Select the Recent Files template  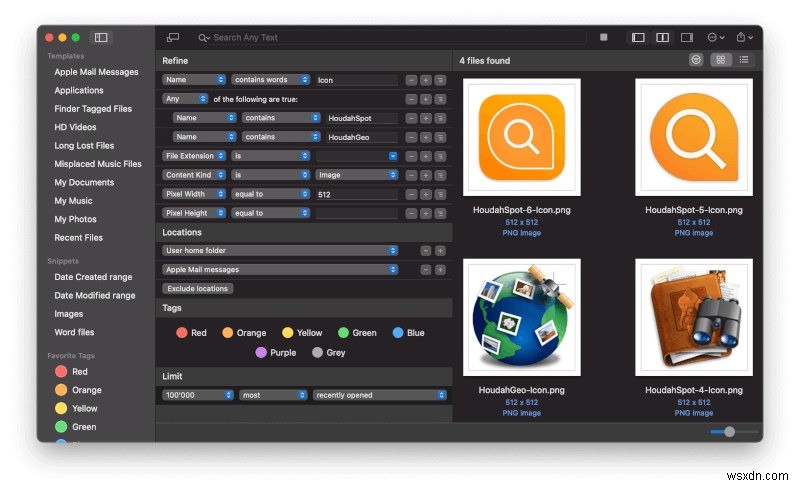[79, 238]
